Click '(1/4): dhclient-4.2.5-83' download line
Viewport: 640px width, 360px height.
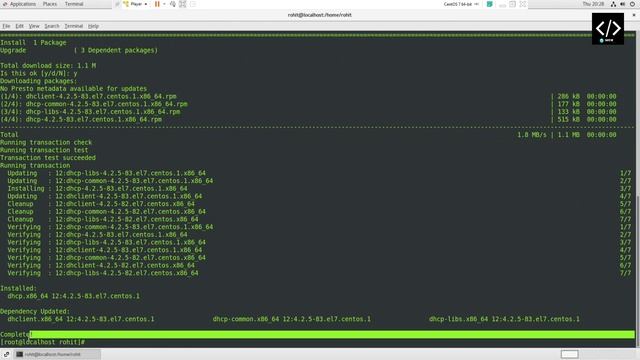point(88,97)
